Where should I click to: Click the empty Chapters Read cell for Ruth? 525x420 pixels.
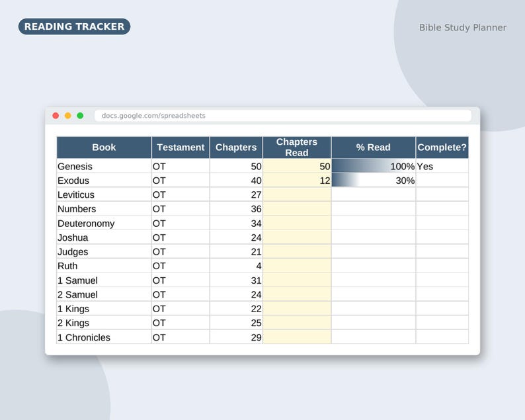(x=297, y=266)
